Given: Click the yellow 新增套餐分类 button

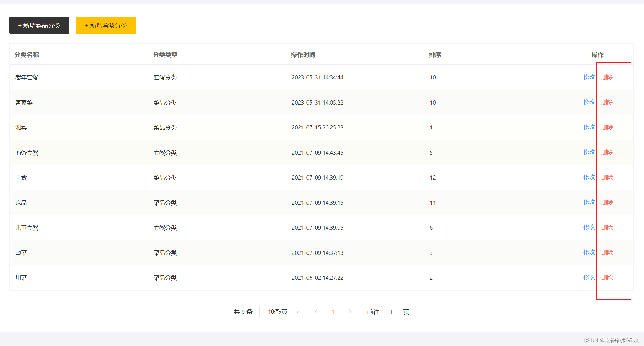Looking at the screenshot, I should pyautogui.click(x=106, y=25).
